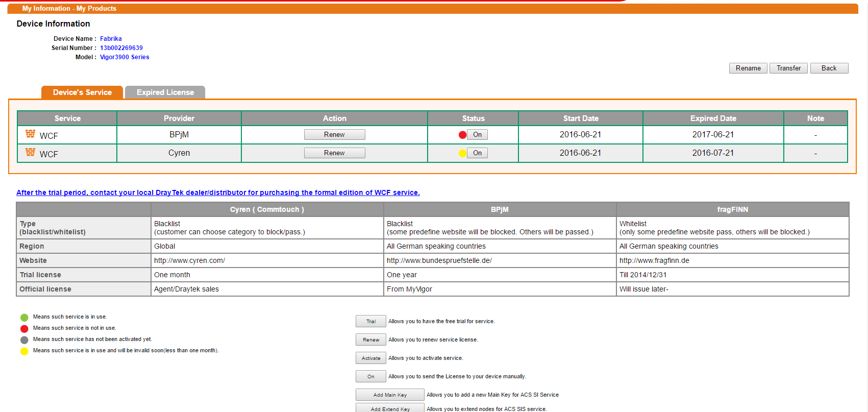Click the gray legend circle for not activated
This screenshot has width=868, height=412.
(24, 340)
